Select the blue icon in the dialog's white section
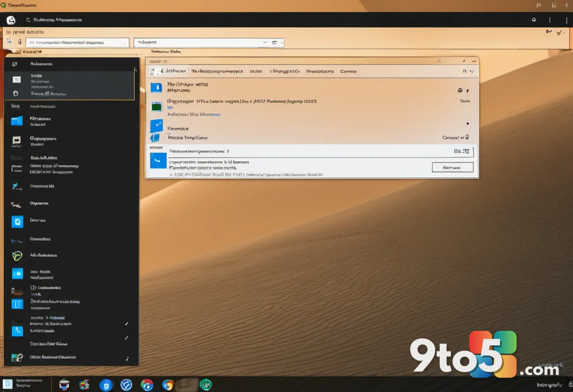This screenshot has width=573, height=392. pos(158,161)
